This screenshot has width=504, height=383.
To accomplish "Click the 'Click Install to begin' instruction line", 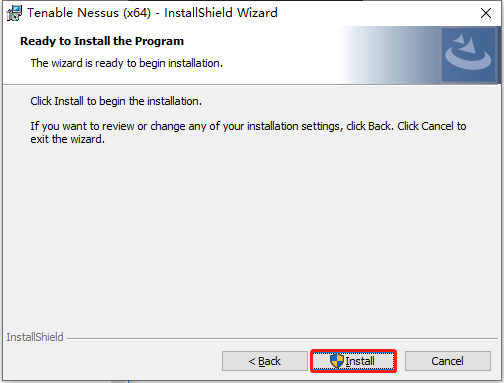I will pyautogui.click(x=116, y=101).
